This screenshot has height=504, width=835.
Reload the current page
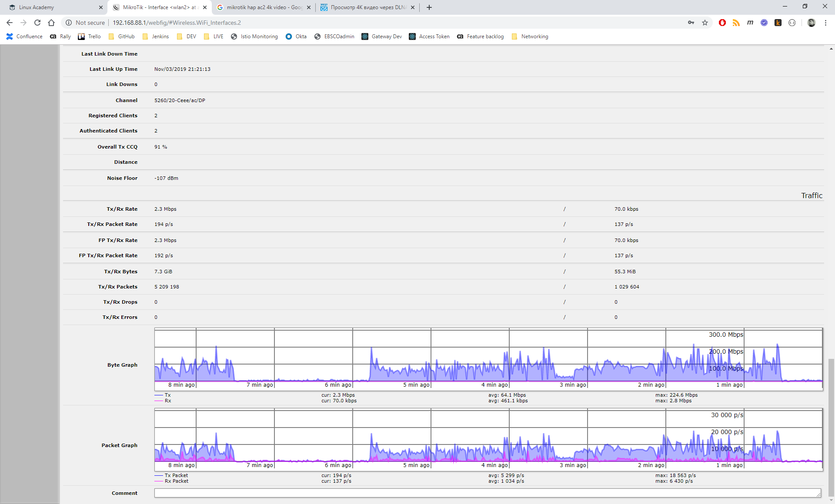coord(37,23)
